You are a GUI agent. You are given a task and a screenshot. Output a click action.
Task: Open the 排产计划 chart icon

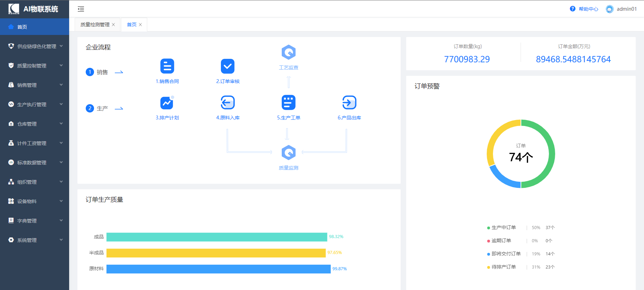pos(167,102)
